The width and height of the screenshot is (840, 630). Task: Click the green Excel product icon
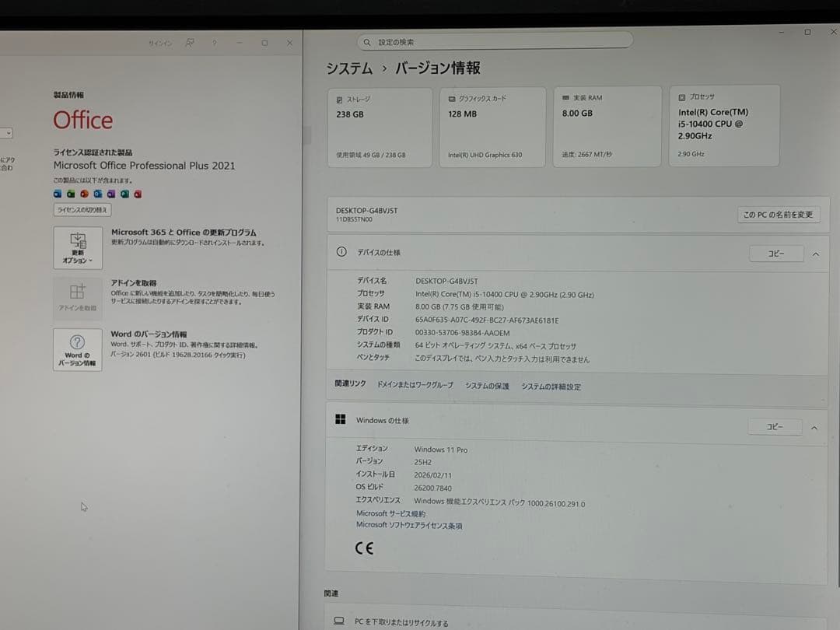tap(71, 194)
